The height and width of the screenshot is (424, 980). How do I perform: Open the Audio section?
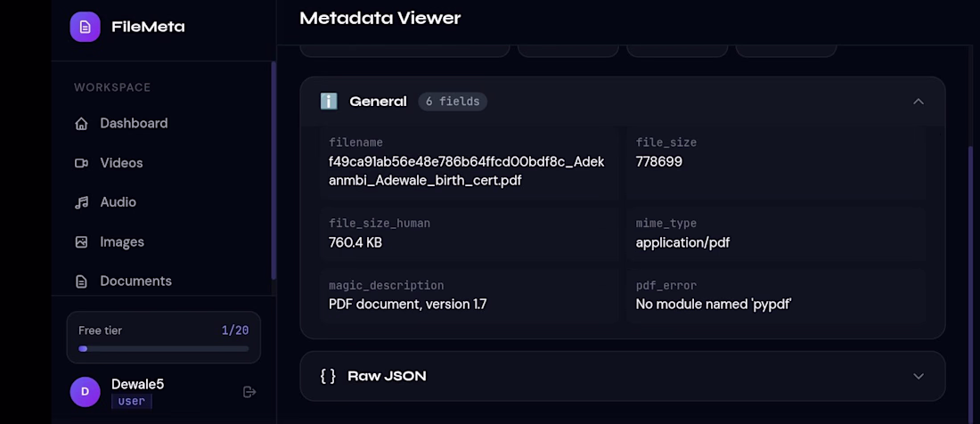tap(118, 203)
